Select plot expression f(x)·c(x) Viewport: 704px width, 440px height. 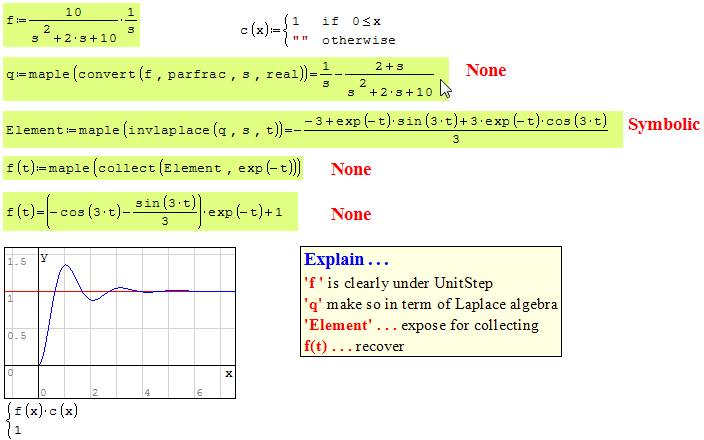point(46,411)
